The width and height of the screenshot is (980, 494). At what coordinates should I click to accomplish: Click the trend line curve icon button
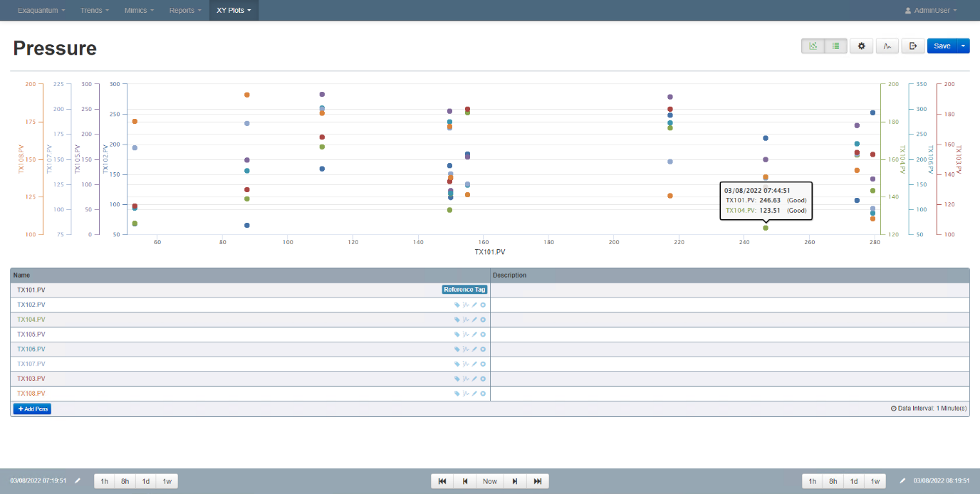887,46
